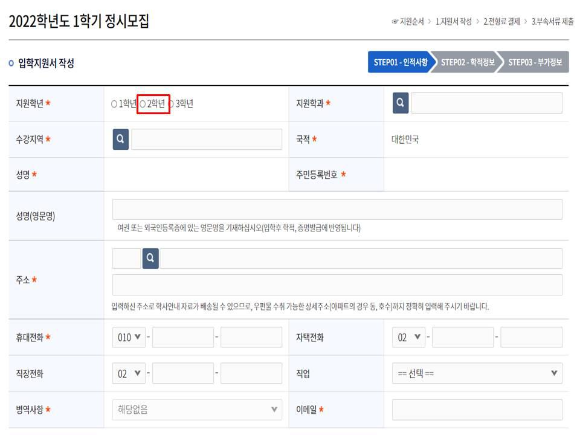Click the 지원학과 text field

coord(487,103)
